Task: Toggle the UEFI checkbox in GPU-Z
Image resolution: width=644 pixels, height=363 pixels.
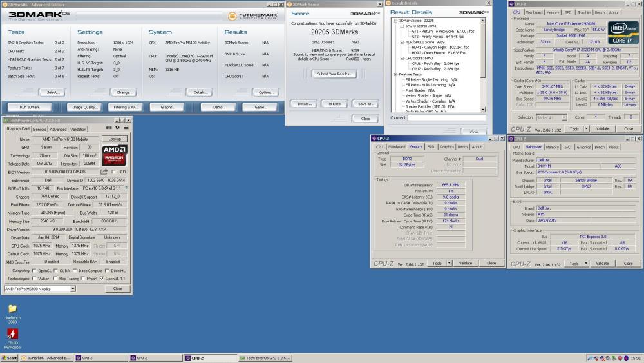Action: pos(114,172)
